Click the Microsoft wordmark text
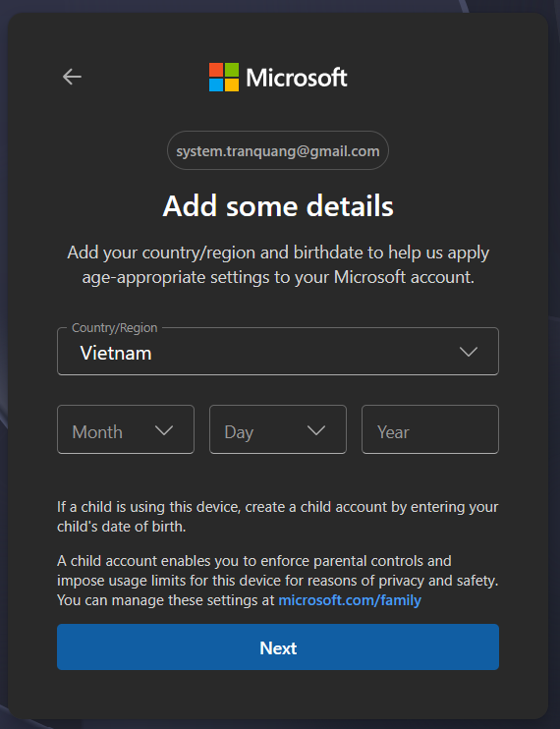This screenshot has height=729, width=560. 297,78
